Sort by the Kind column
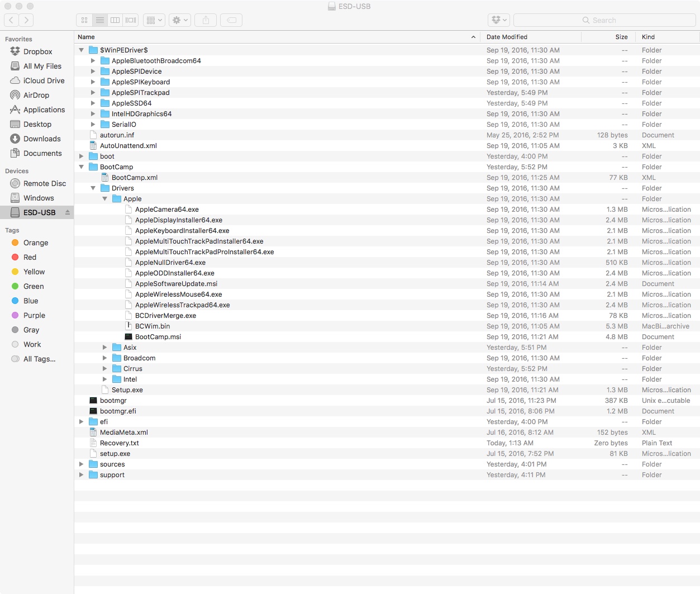The height and width of the screenshot is (594, 700). (667, 37)
